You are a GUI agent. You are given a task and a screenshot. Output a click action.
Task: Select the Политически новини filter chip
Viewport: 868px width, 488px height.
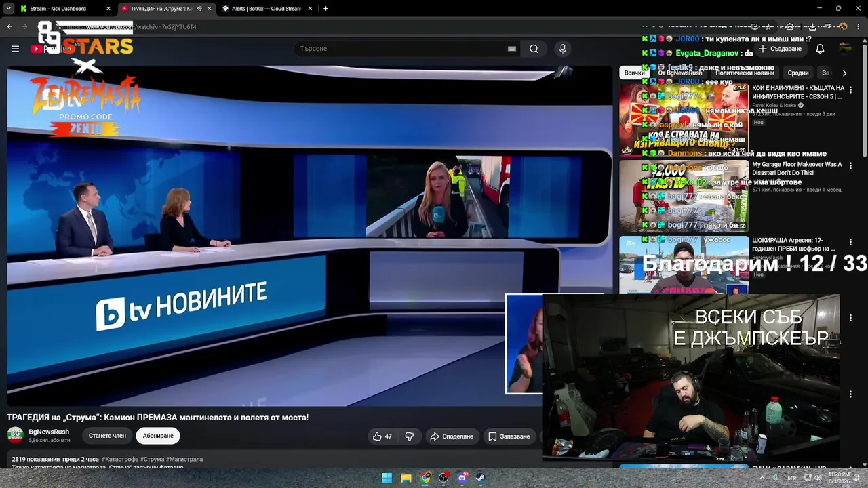click(745, 73)
